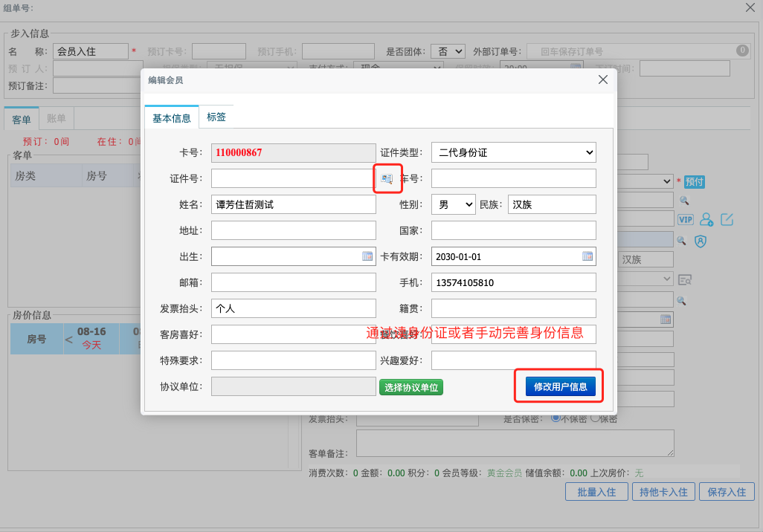This screenshot has height=532, width=763.
Task: Click the 保存入住 button
Action: point(727,492)
